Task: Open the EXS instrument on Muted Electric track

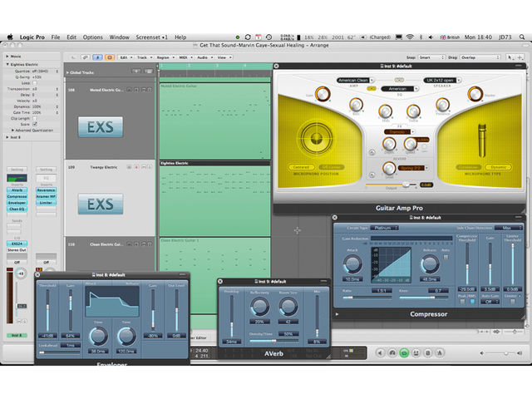Action: 101,127
